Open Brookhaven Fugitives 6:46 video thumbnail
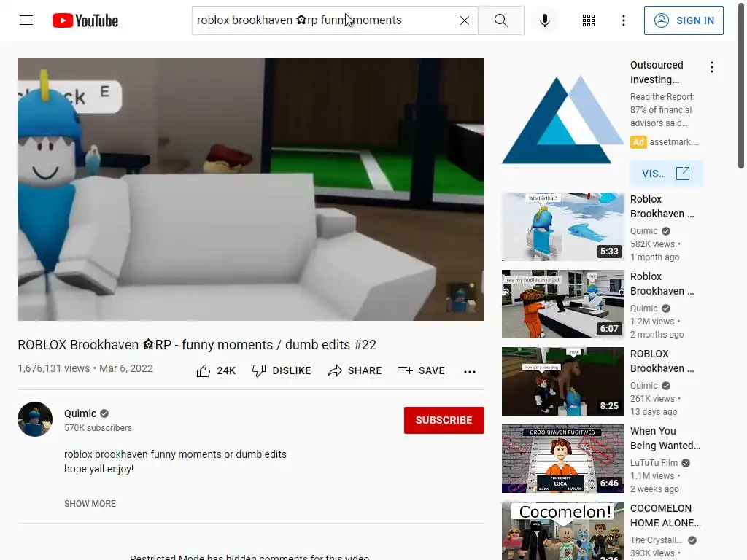The image size is (747, 560). tap(562, 459)
